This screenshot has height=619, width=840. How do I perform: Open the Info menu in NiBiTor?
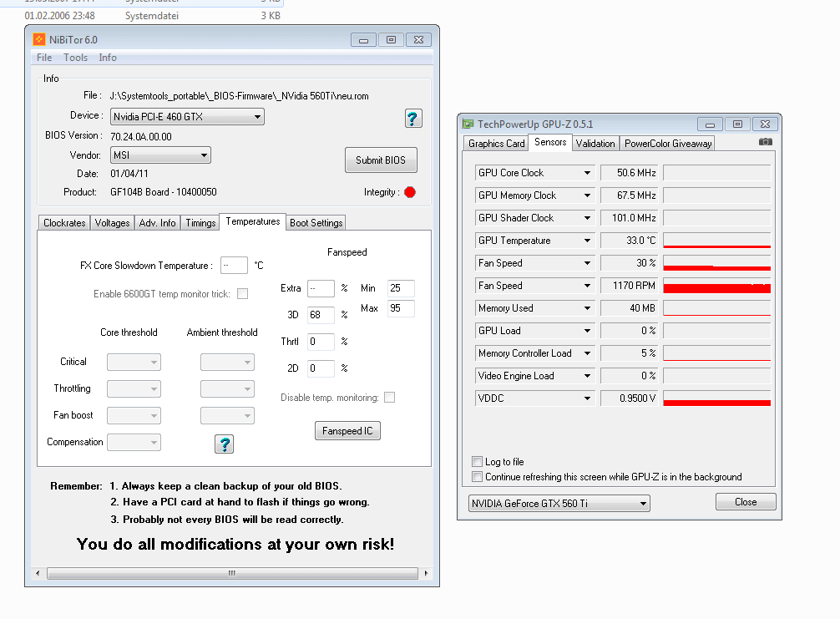point(108,58)
